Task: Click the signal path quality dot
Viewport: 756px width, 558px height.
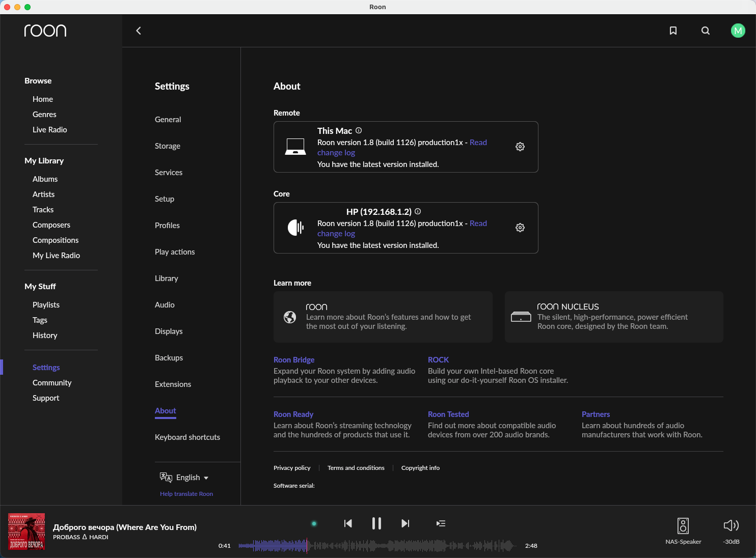Action: [314, 523]
